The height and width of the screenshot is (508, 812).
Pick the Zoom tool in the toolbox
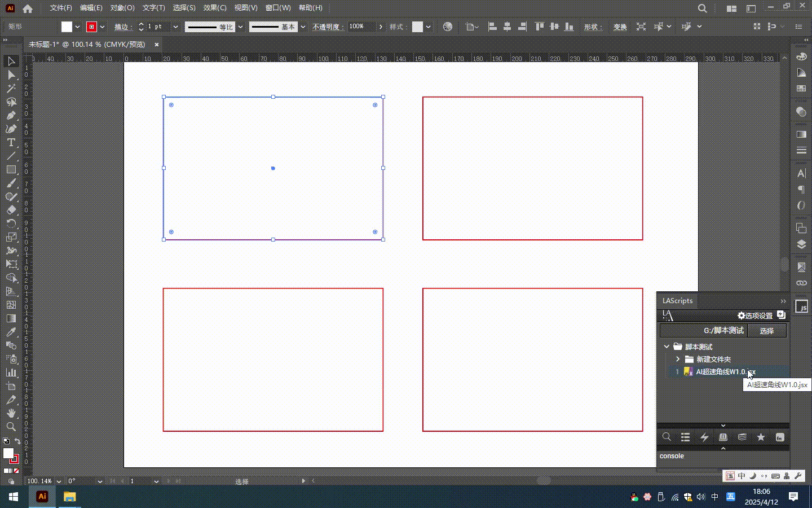(x=11, y=427)
